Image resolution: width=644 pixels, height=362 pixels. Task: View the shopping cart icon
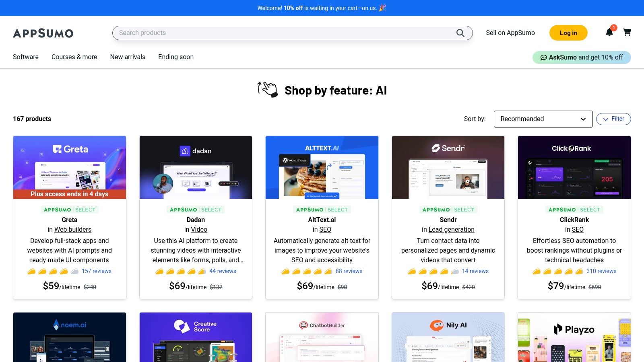pos(627,33)
